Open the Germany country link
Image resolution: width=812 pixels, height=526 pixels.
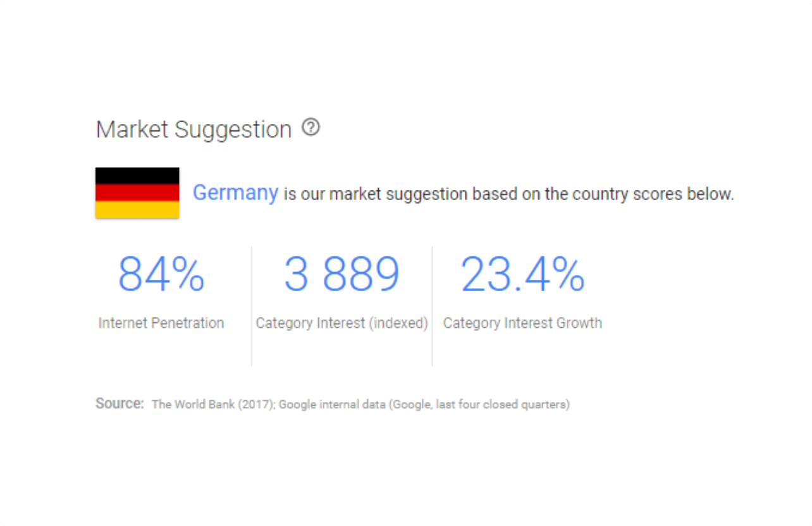click(235, 192)
